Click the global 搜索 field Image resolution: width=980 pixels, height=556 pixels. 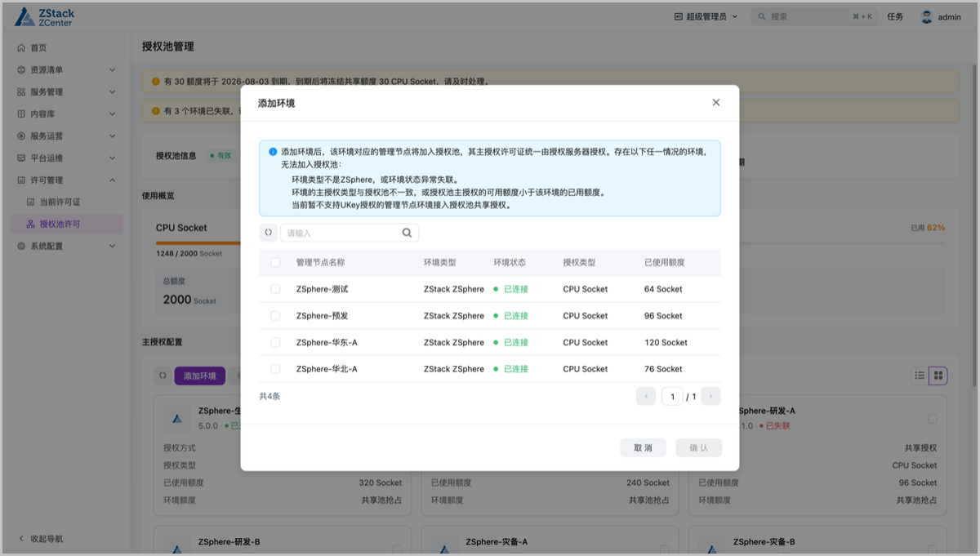(815, 16)
